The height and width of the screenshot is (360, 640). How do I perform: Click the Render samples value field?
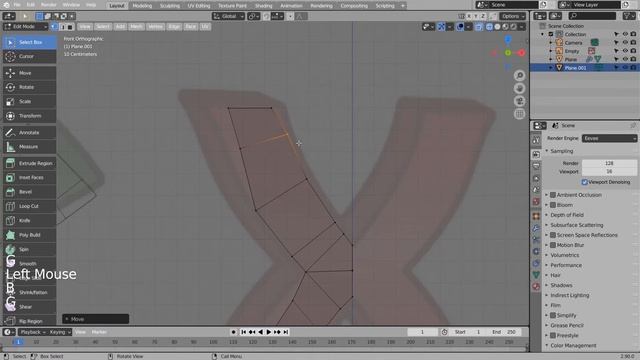[x=609, y=163]
